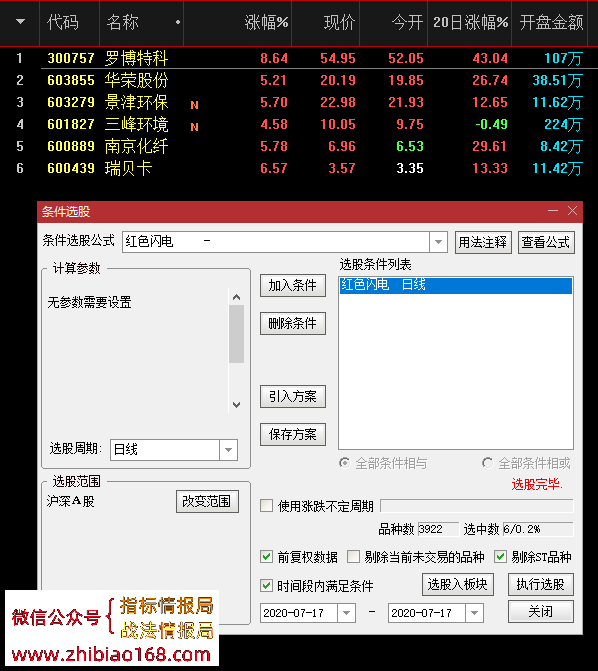
Task: Sort by the 20日涨幅% column header
Action: point(470,22)
